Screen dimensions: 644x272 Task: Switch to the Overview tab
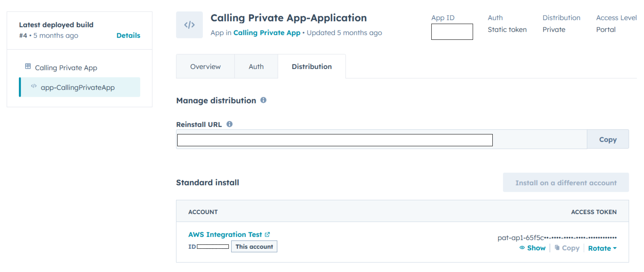click(205, 67)
